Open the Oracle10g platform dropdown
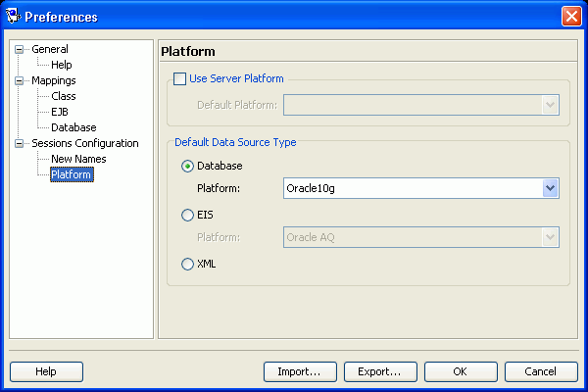Screen dimensions: 588x392 [550, 188]
